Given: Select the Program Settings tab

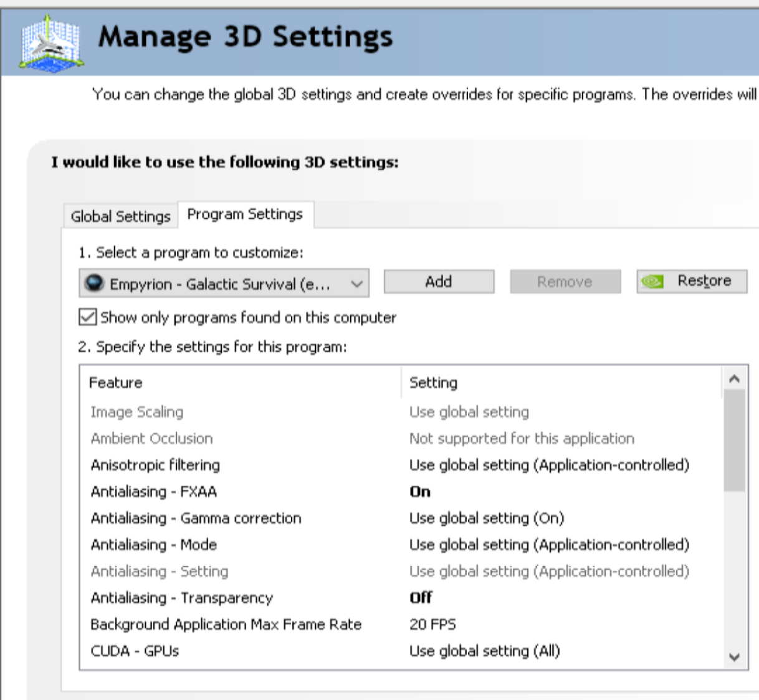Looking at the screenshot, I should 245,214.
